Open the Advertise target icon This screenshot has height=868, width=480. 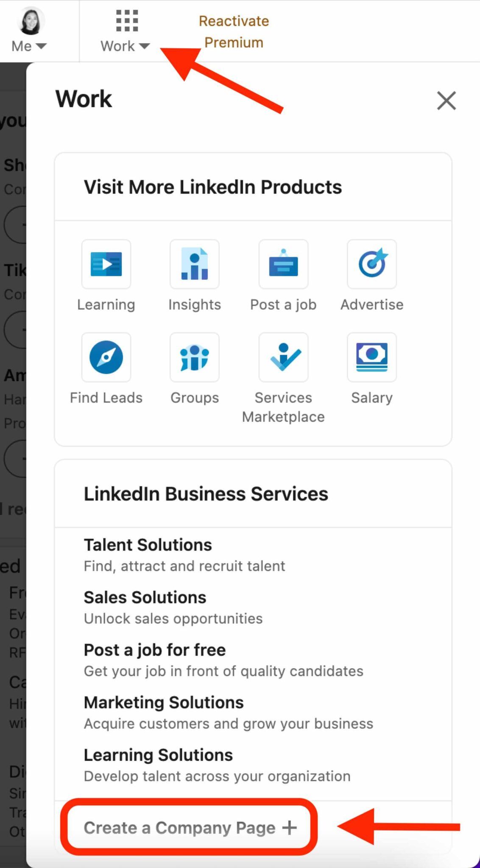pos(371,264)
